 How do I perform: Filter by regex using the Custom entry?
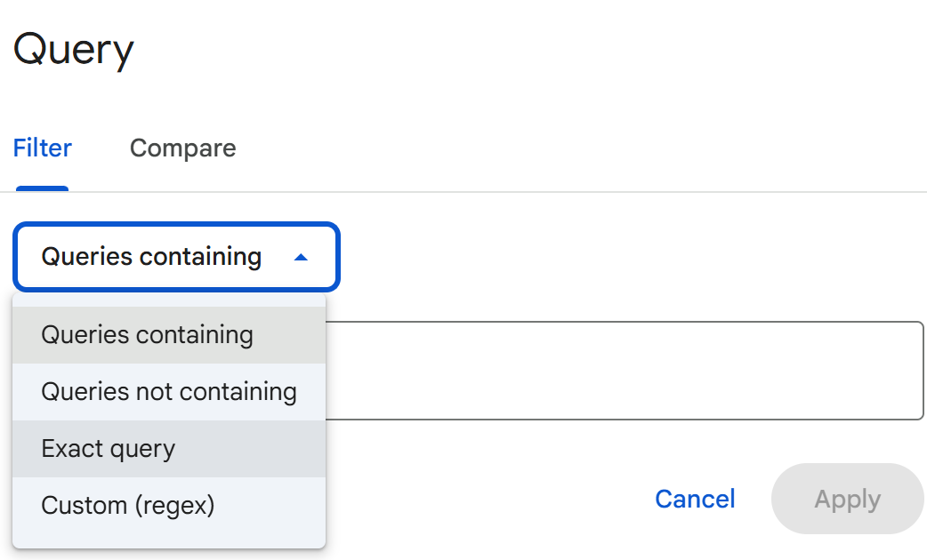128,506
